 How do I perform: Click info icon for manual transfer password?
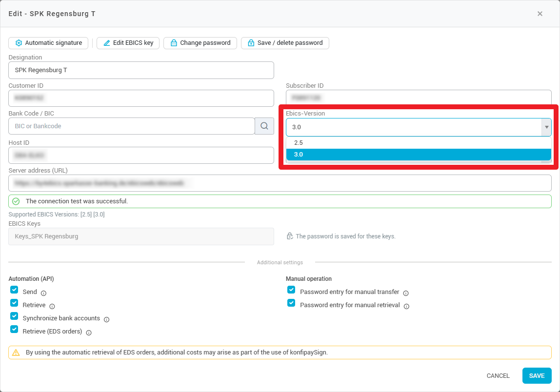[406, 293]
